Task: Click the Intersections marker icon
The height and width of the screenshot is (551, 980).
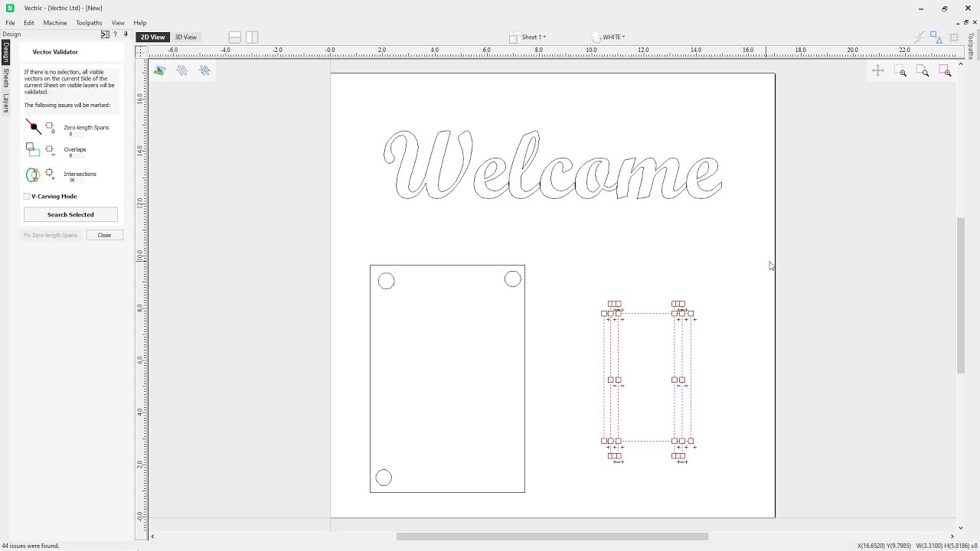Action: click(50, 174)
